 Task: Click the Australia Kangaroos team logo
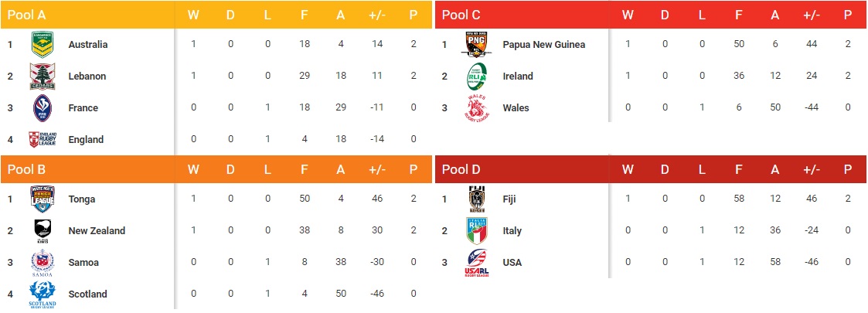pos(42,45)
